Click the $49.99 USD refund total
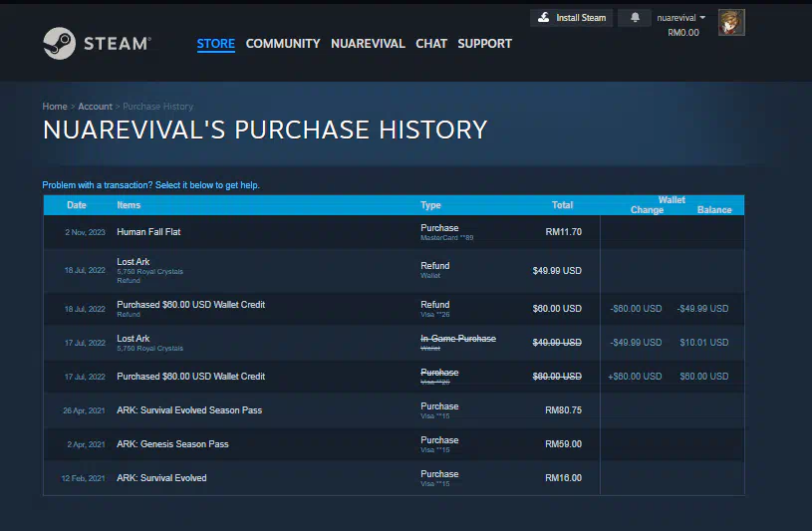Viewport: 812px width, 531px height. pyautogui.click(x=557, y=270)
